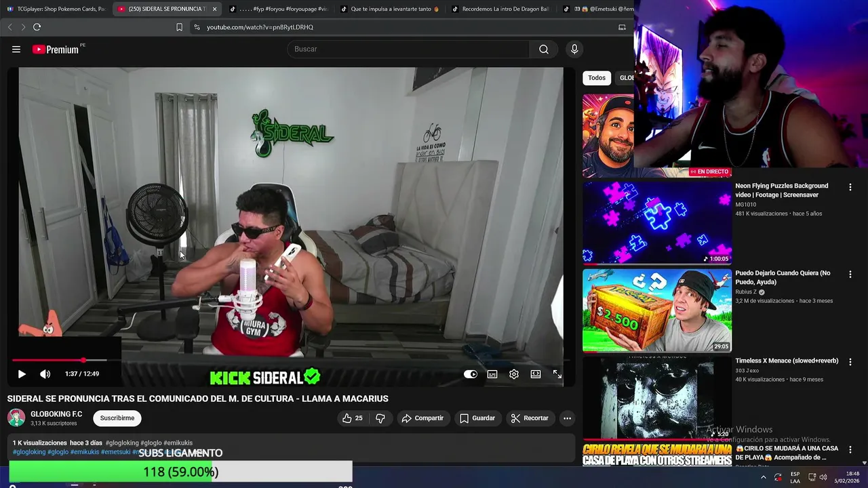Click hashtag #emetsuki in description
This screenshot has height=488, width=868.
pos(115,452)
